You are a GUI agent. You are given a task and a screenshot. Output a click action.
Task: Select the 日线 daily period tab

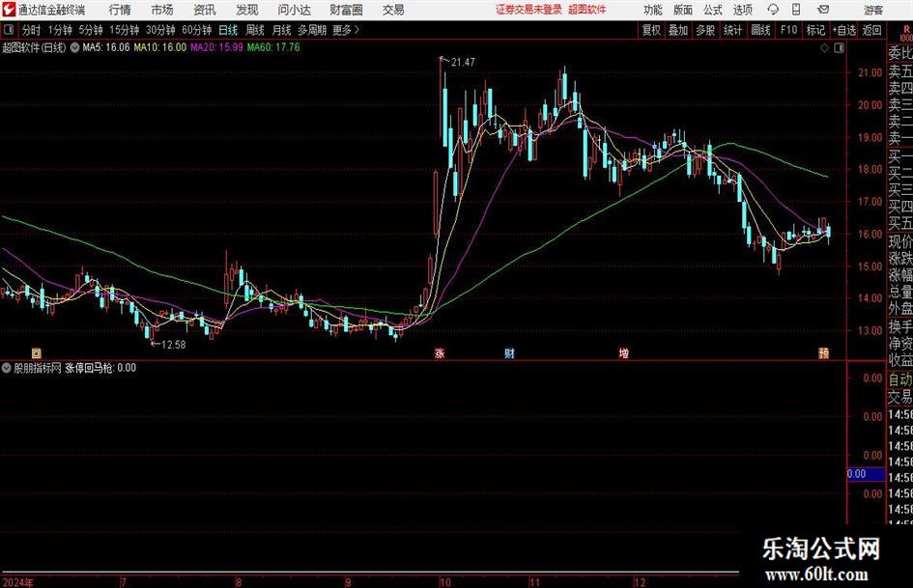[228, 30]
